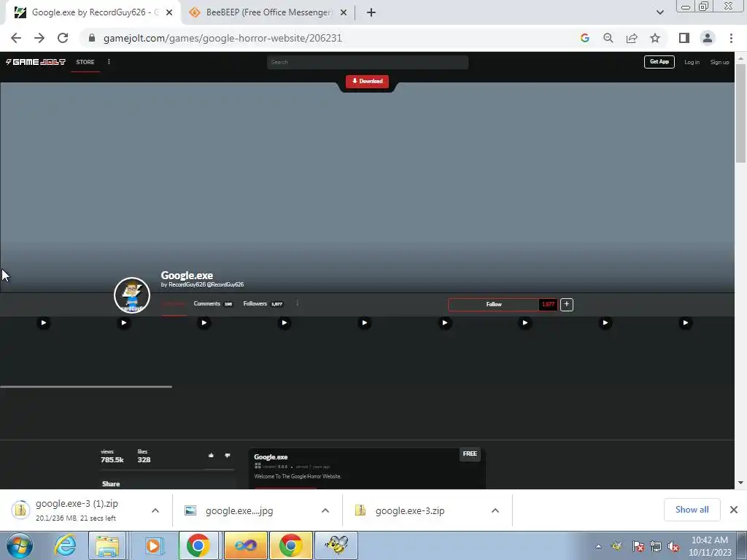Open the Chrome side panel
Screen dimensions: 747x560
coord(684,38)
